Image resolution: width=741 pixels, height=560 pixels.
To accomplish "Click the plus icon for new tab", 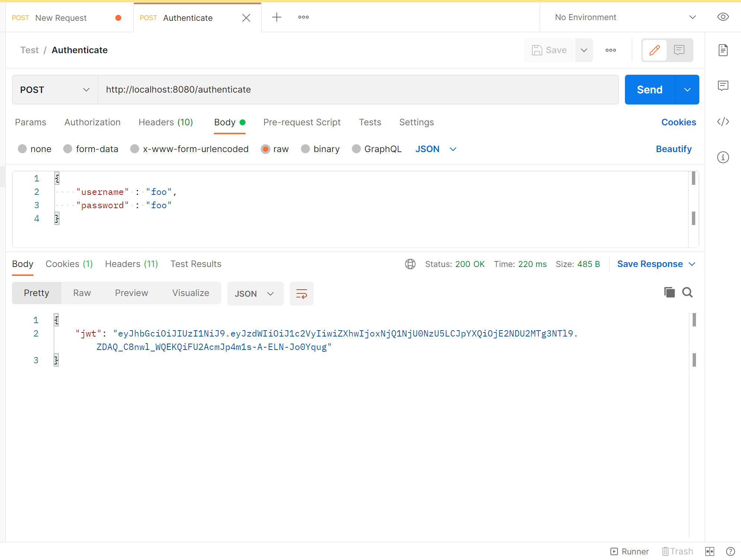I will [276, 17].
